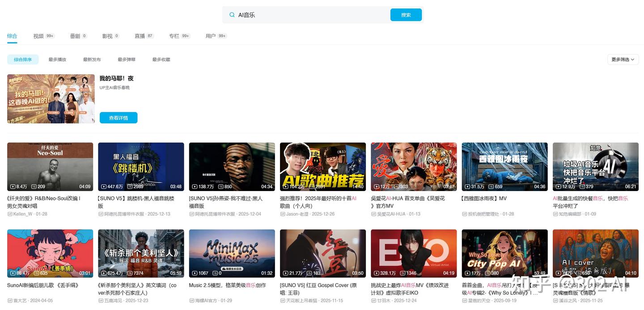Click play-count icon showing 447.6万
This screenshot has height=310, width=644.
click(104, 187)
